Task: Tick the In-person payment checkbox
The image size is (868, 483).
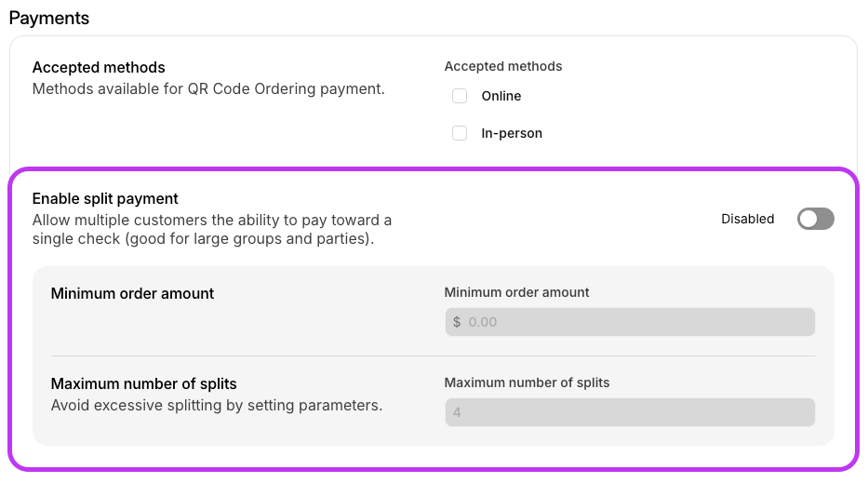Action: tap(460, 133)
